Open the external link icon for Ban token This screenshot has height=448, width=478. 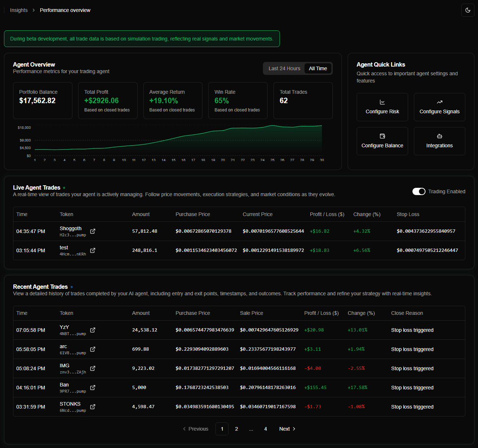[x=93, y=388]
